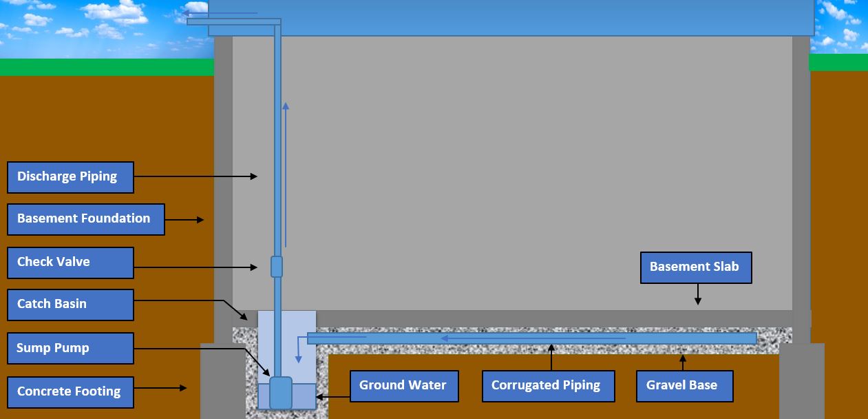Select the blue house block above the basement
Screen dimensions: 868x419
coord(511,17)
